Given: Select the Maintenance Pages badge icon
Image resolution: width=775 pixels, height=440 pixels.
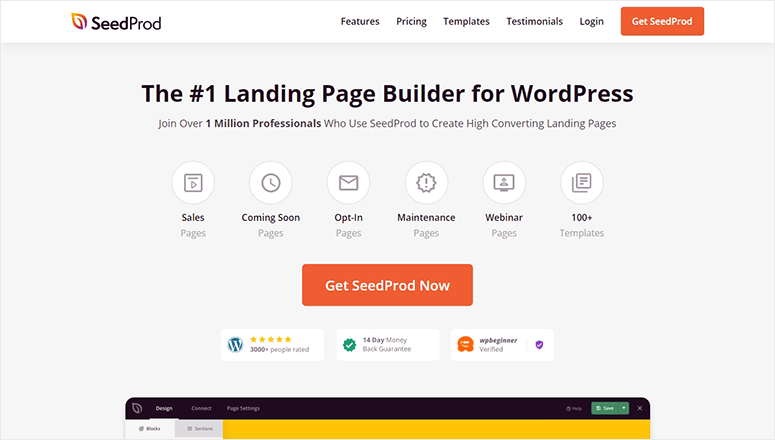Looking at the screenshot, I should pos(426,182).
